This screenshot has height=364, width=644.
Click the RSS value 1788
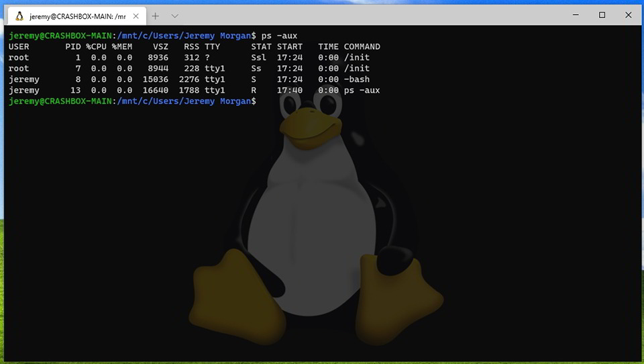(x=189, y=90)
